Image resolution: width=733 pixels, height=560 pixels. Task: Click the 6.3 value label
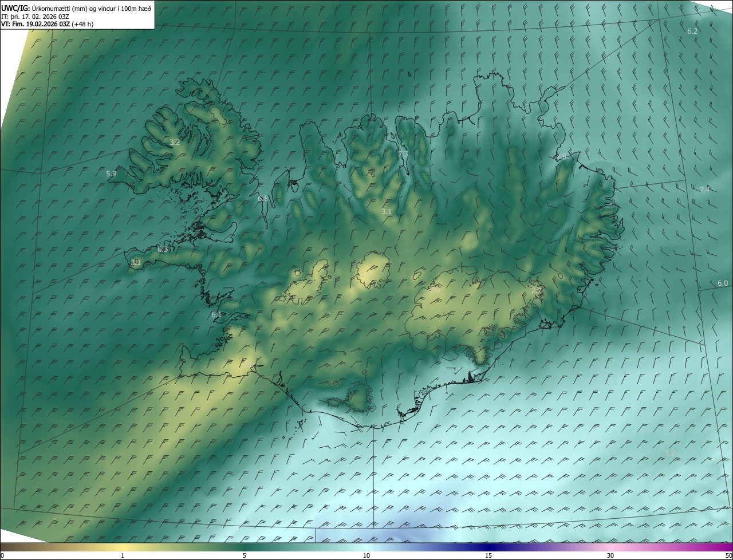click(x=163, y=250)
